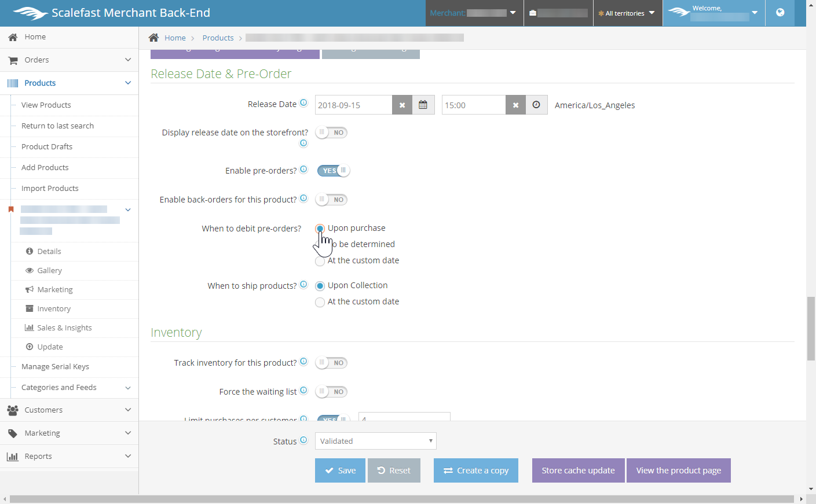
Task: Open the release date calendar picker
Action: click(x=423, y=105)
